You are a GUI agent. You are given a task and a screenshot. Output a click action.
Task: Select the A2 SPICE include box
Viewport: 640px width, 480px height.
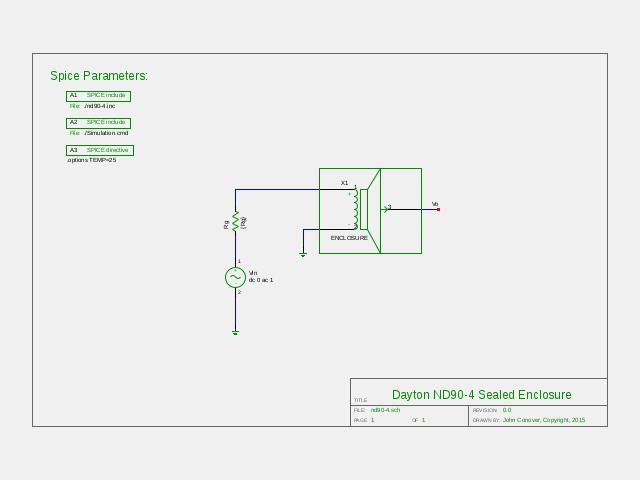(x=98, y=123)
